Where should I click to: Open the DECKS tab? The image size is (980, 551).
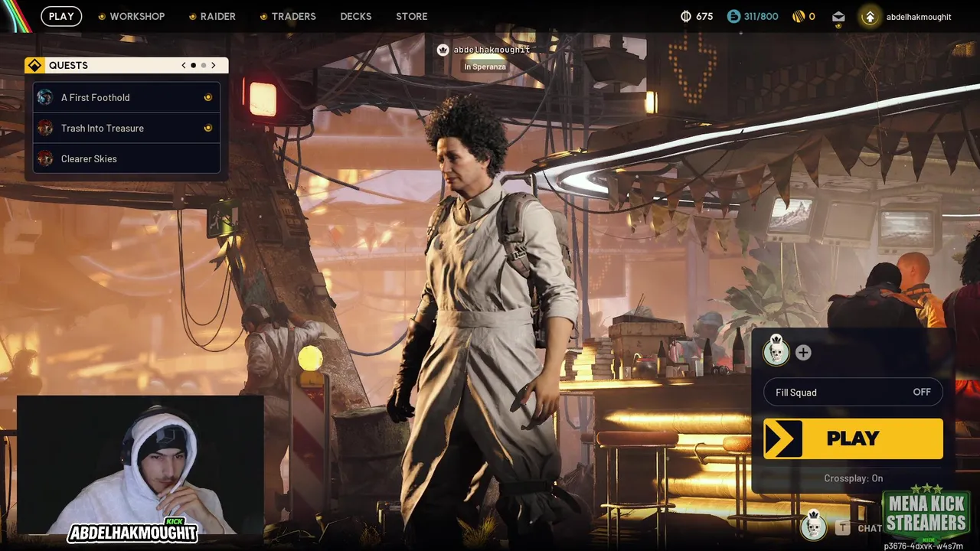[356, 16]
